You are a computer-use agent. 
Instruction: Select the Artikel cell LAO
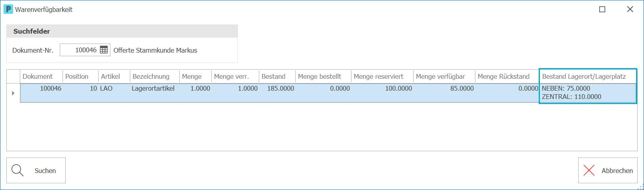[114, 93]
